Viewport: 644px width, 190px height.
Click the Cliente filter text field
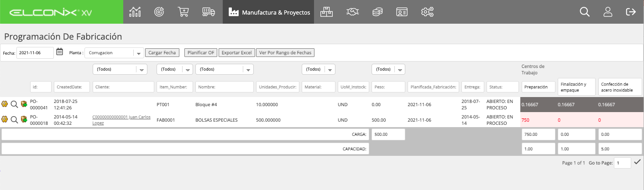(124, 87)
